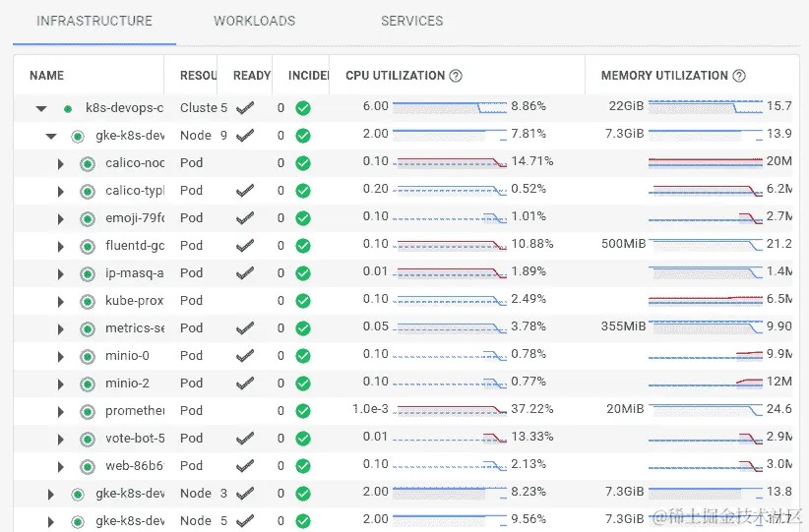Expand the fluentd-gc pod row
Screen dimensions: 809x532
click(60, 247)
